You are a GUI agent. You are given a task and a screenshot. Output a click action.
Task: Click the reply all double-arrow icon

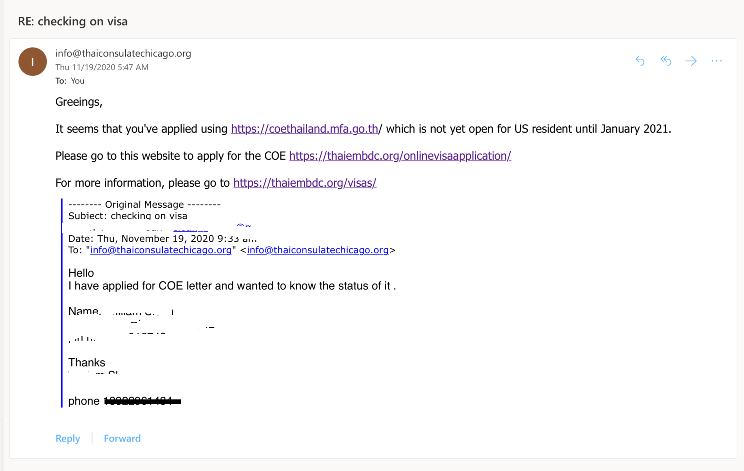[666, 61]
